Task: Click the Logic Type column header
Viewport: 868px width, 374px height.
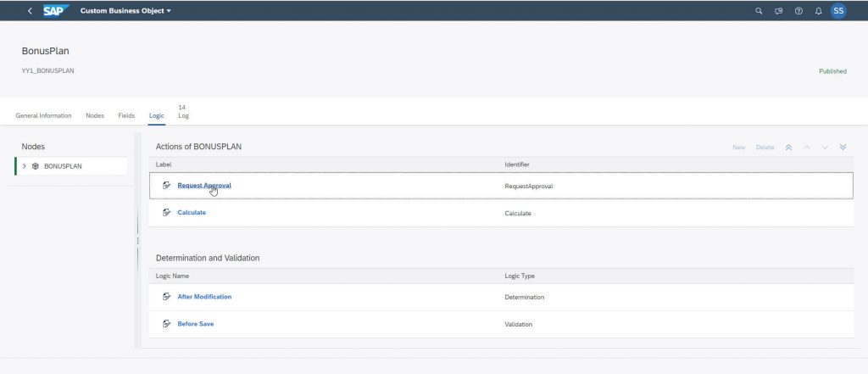Action: pos(520,276)
